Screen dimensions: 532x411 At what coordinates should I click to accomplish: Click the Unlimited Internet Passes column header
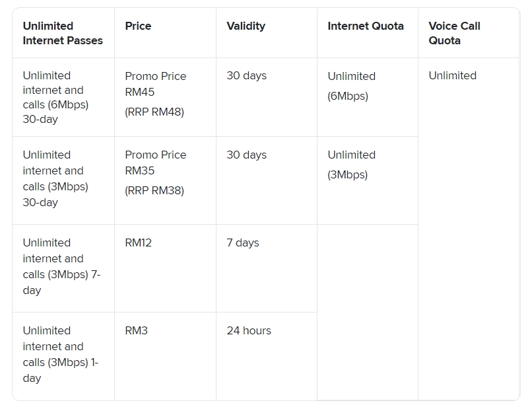pyautogui.click(x=63, y=33)
